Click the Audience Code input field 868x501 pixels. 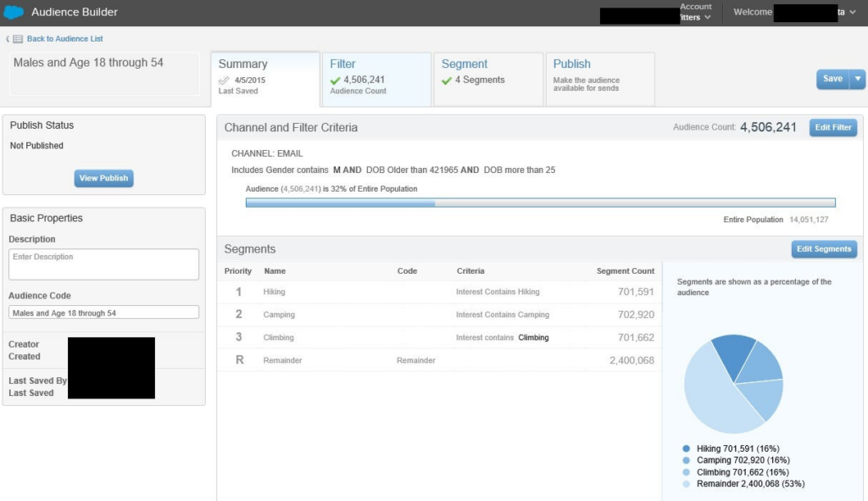103,313
